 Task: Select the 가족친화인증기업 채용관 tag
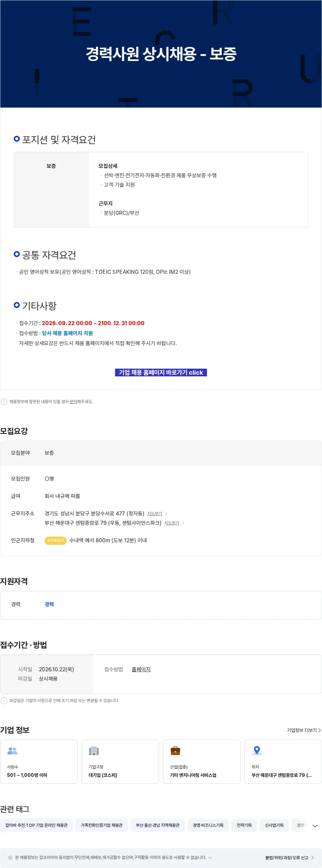102,825
